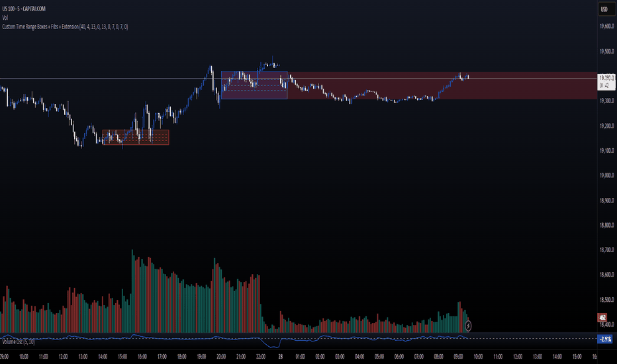Viewport: 617px width, 364px height.
Task: Click the date label 28 on the time axis
Action: (280, 357)
